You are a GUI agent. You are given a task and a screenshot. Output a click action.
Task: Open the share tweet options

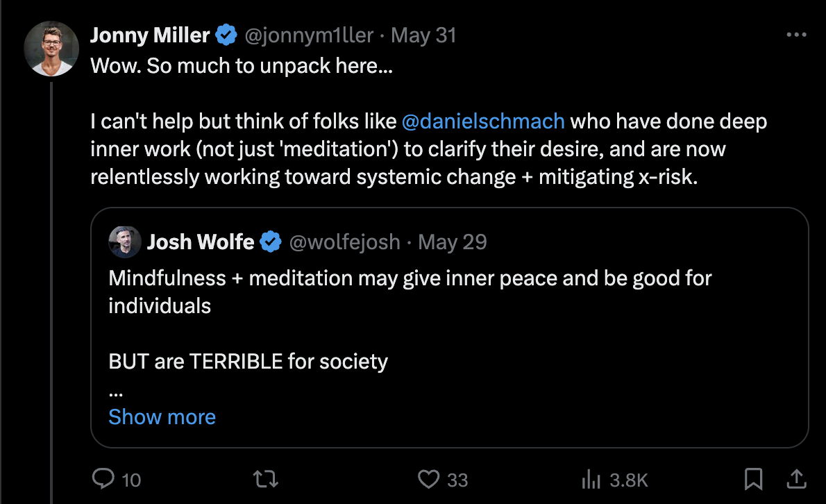pyautogui.click(x=796, y=479)
